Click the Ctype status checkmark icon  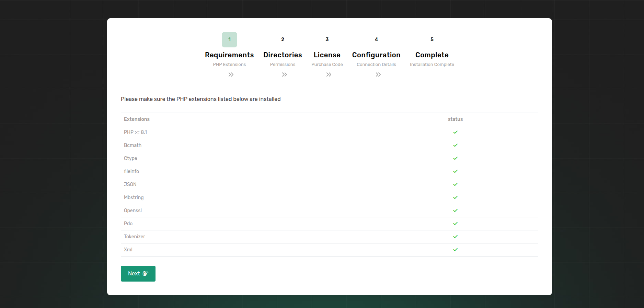pyautogui.click(x=455, y=158)
